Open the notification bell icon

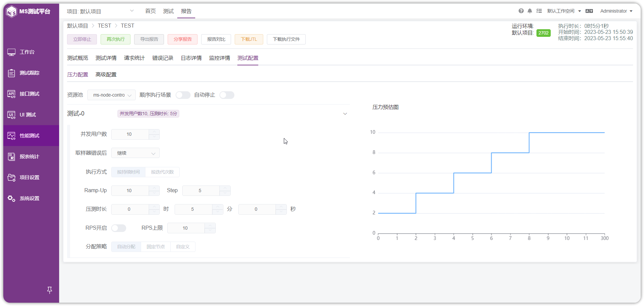[530, 11]
